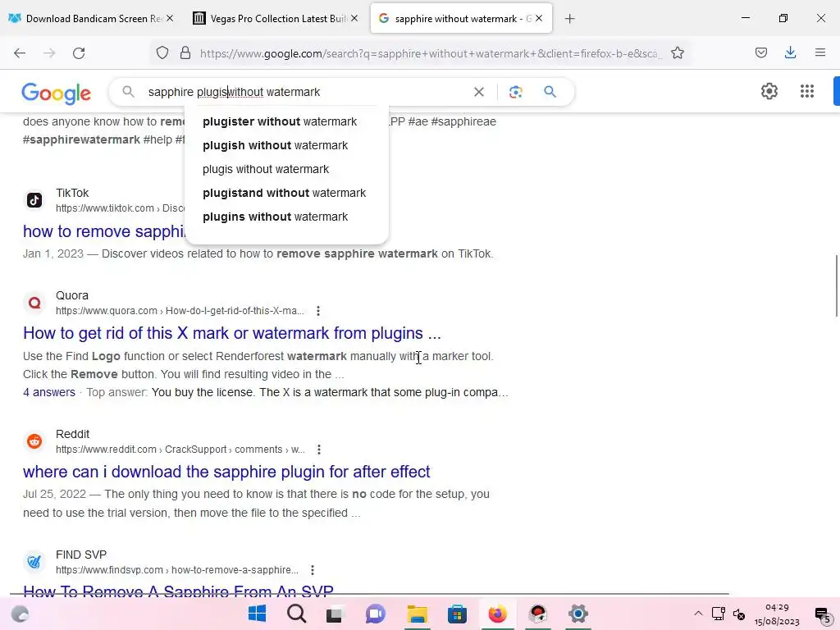The width and height of the screenshot is (840, 630).
Task: Open the Chat app in the taskbar
Action: coord(376,614)
